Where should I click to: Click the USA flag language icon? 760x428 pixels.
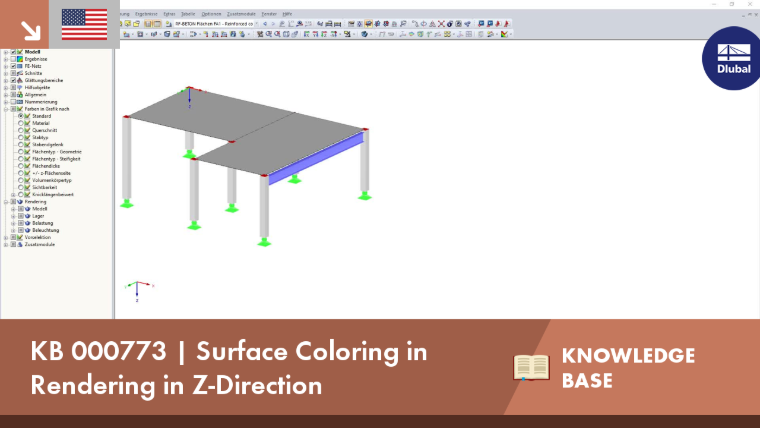(84, 24)
